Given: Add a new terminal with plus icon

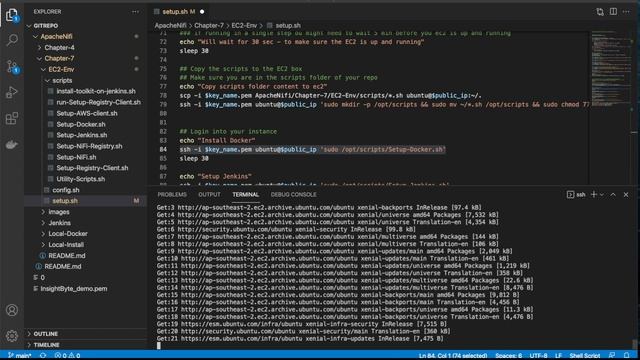Looking at the screenshot, I should (594, 195).
